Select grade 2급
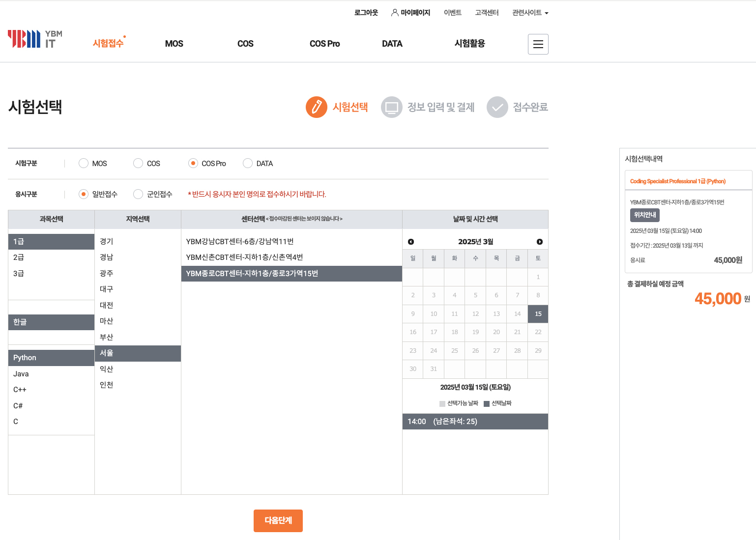The width and height of the screenshot is (756, 540). coord(51,257)
